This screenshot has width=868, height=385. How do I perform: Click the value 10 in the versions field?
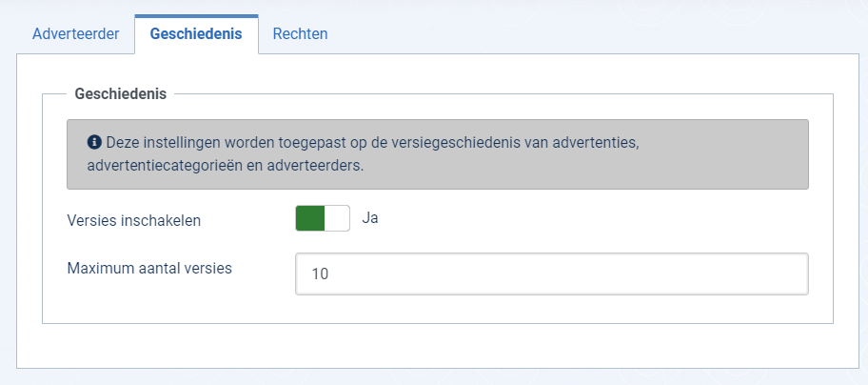[320, 274]
